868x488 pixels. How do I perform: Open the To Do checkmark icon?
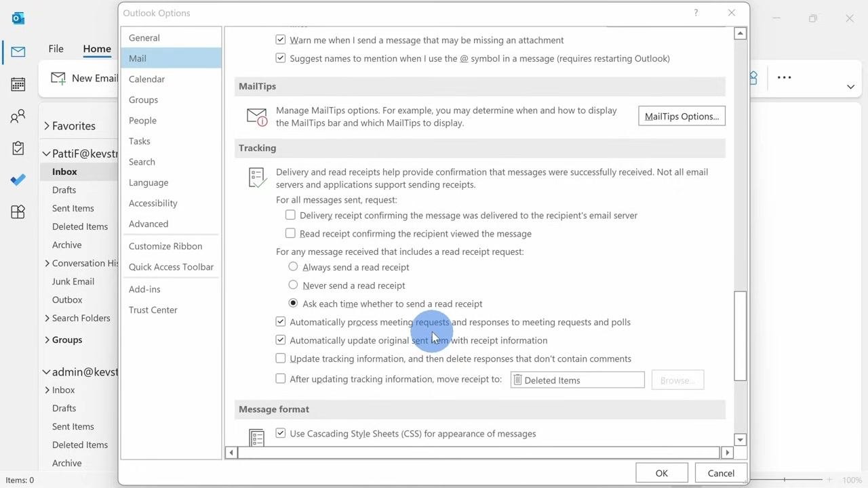(x=18, y=180)
